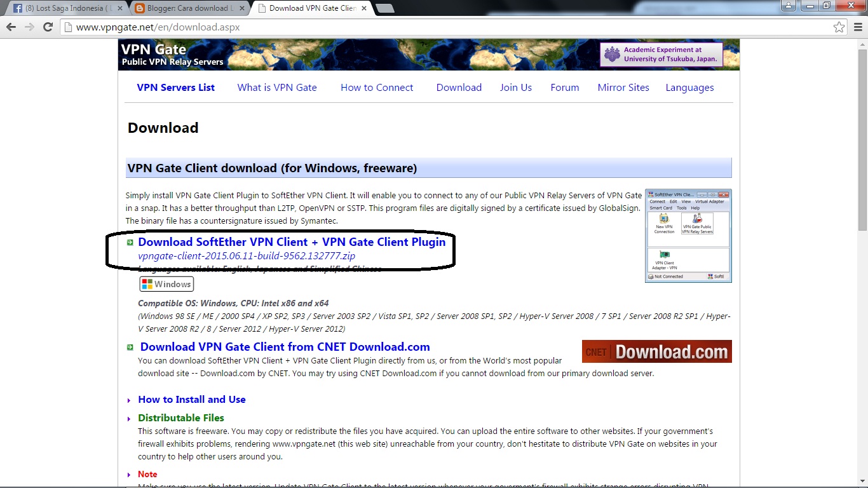Open a new browser tab

(384, 8)
